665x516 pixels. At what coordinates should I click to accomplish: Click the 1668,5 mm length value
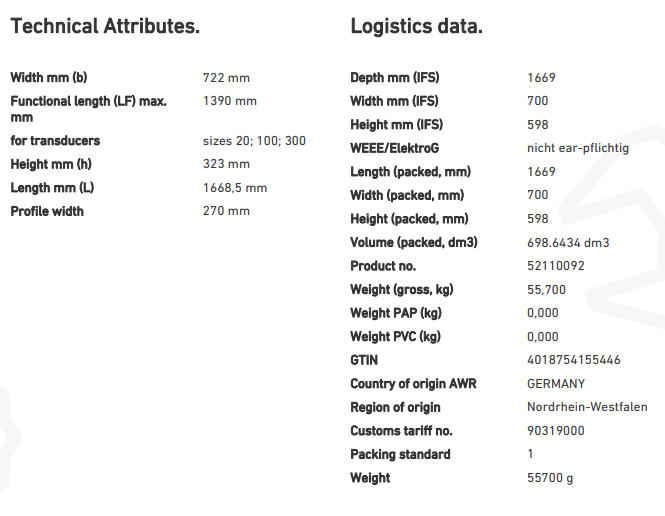pyautogui.click(x=235, y=188)
